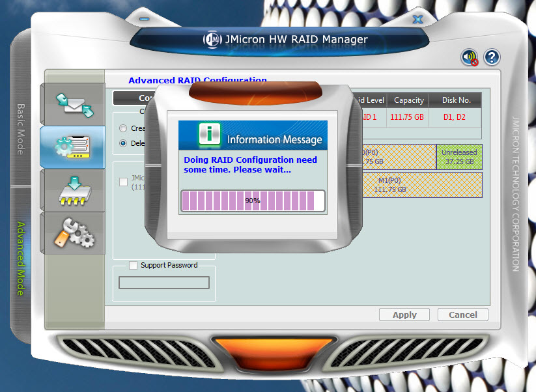Click the Information Message dialog title
The width and height of the screenshot is (536, 392).
[274, 139]
